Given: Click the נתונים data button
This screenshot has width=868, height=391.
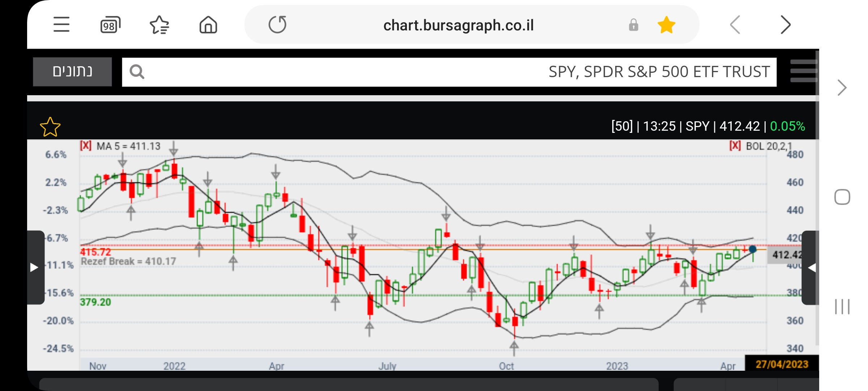Looking at the screenshot, I should 72,72.
